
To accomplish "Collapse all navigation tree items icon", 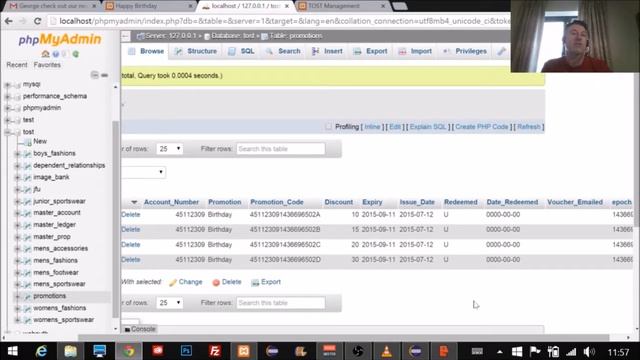I will point(94,75).
